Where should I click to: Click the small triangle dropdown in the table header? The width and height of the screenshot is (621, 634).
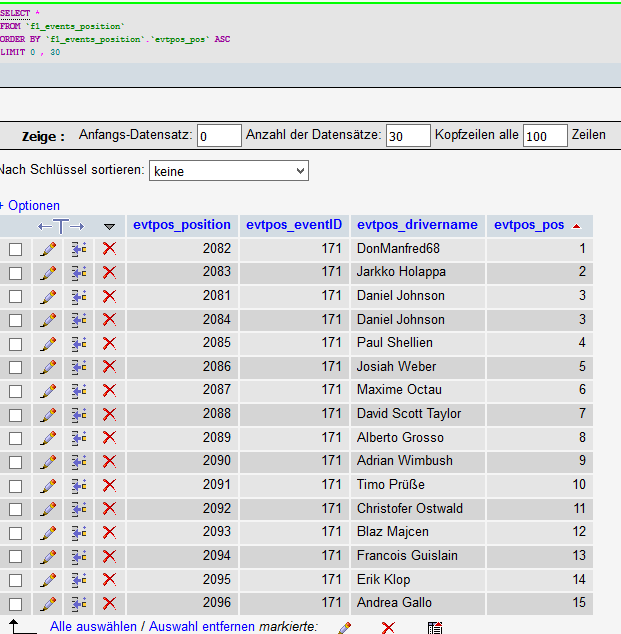pos(109,226)
